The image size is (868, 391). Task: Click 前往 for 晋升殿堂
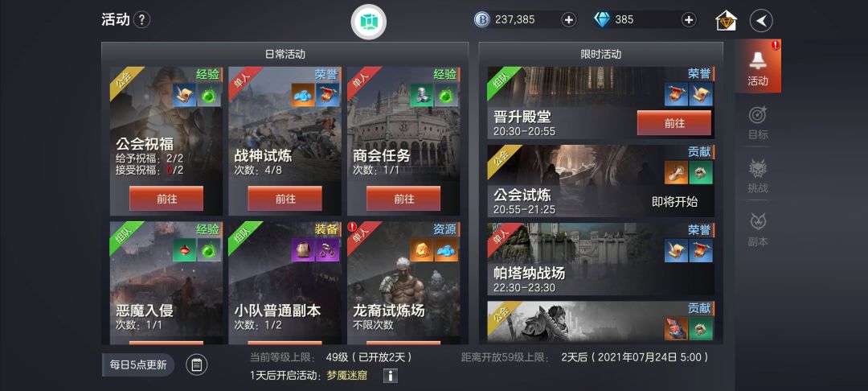[x=674, y=123]
